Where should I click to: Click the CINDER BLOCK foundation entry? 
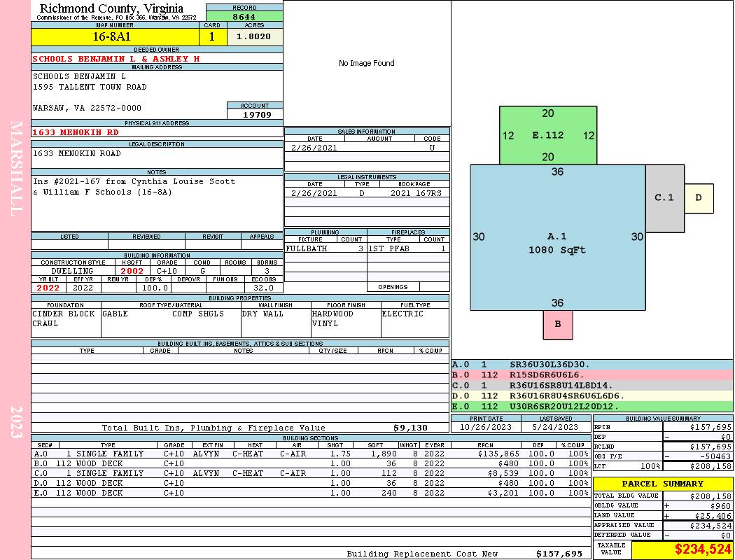pyautogui.click(x=64, y=314)
